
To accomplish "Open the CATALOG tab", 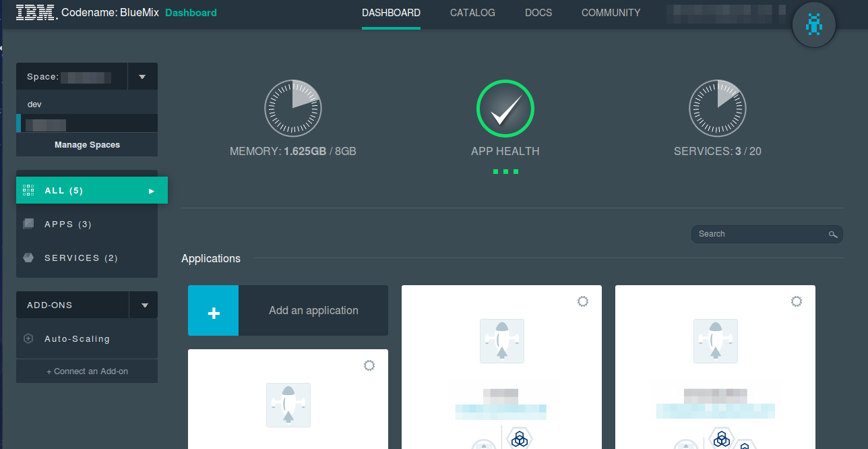I will (x=472, y=13).
